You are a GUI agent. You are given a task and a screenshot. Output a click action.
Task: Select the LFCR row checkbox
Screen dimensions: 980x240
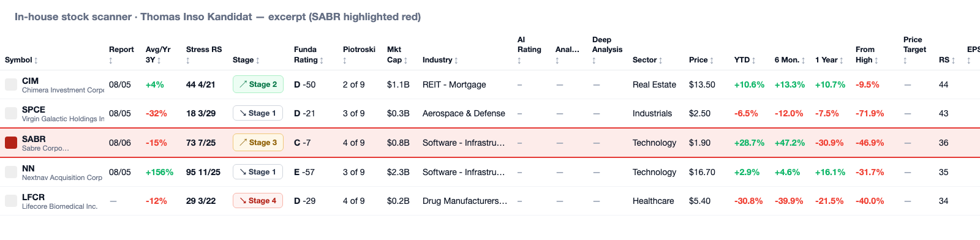pyautogui.click(x=11, y=201)
